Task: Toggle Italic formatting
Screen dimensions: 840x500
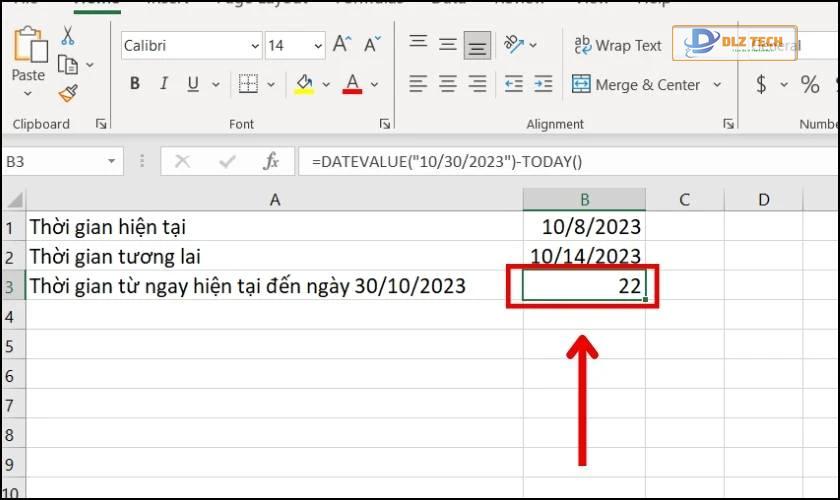Action: click(x=164, y=84)
